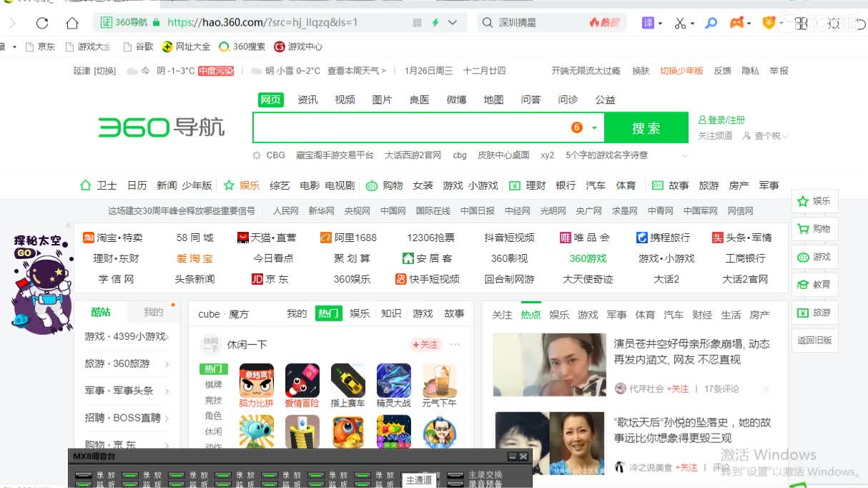Open the 卫士 home icon link
This screenshot has width=868, height=488.
tap(86, 185)
